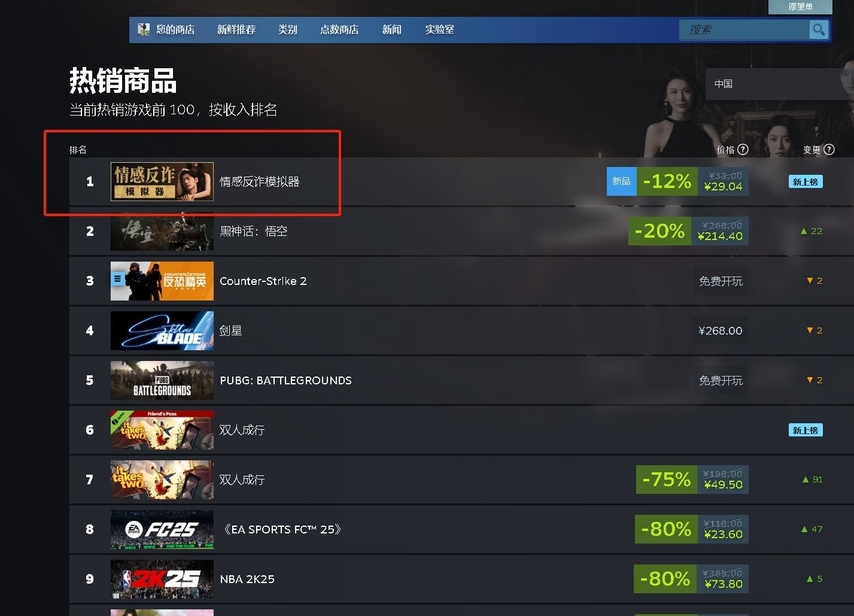Go to the 实验室 menu
This screenshot has width=854, height=616.
tap(439, 29)
